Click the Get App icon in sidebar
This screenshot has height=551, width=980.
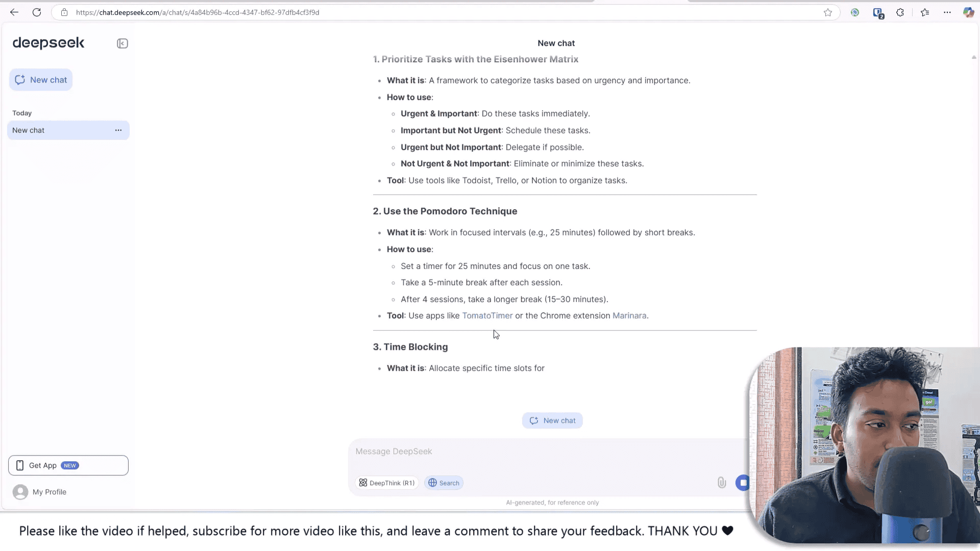pos(19,465)
